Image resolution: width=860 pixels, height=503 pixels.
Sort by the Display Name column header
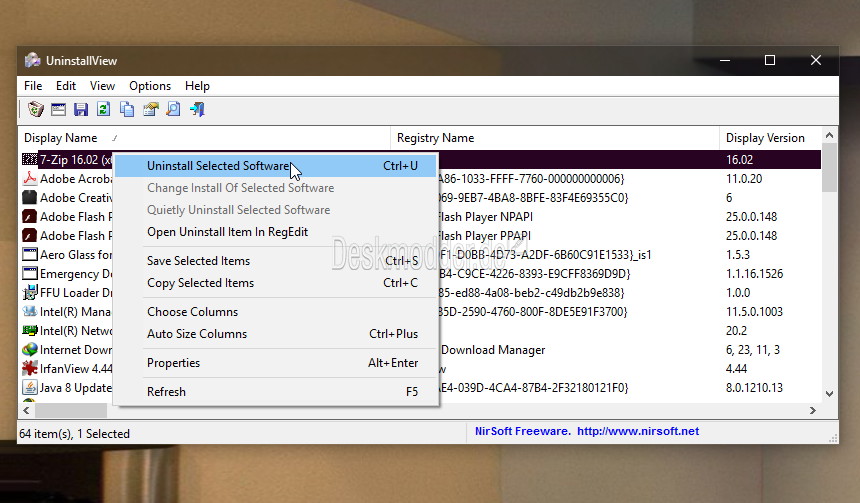205,138
